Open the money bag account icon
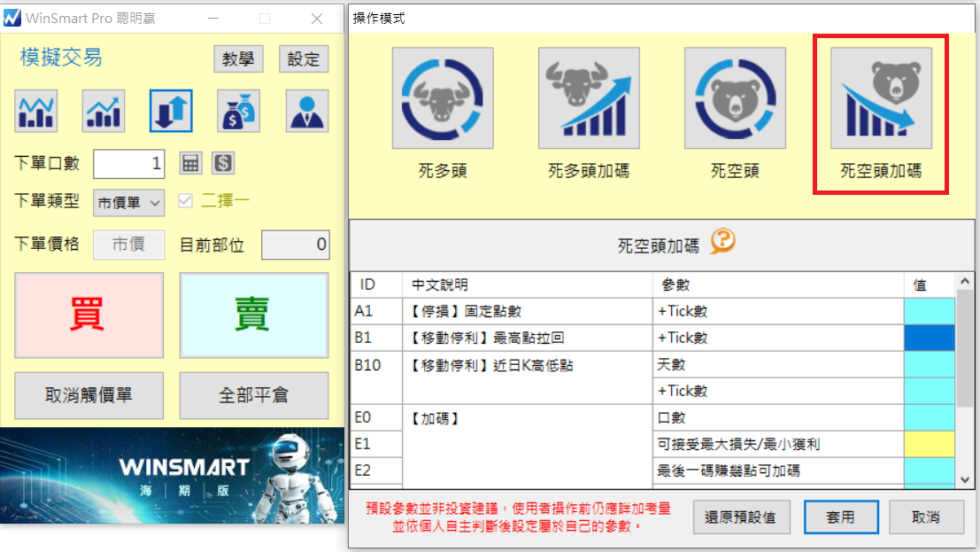Image resolution: width=980 pixels, height=552 pixels. [239, 112]
